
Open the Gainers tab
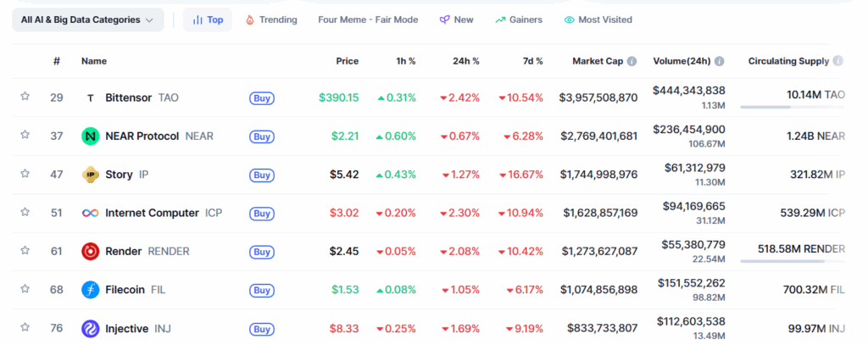(x=518, y=19)
